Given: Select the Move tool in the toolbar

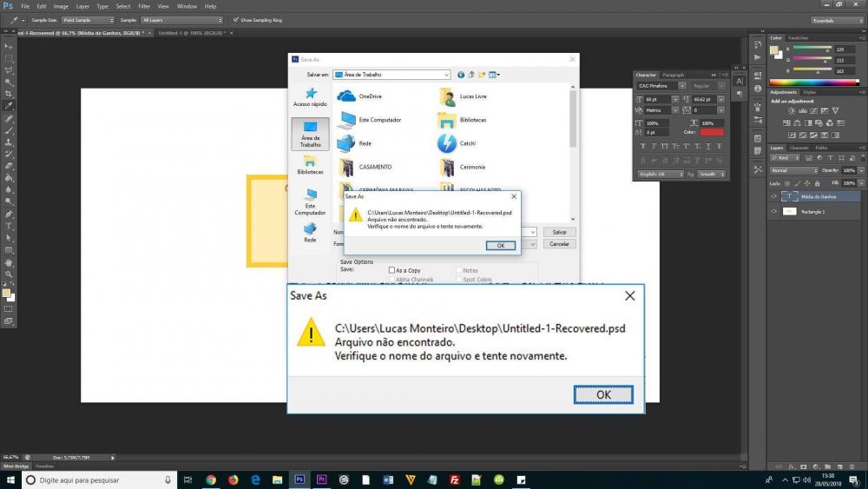Looking at the screenshot, I should point(9,46).
